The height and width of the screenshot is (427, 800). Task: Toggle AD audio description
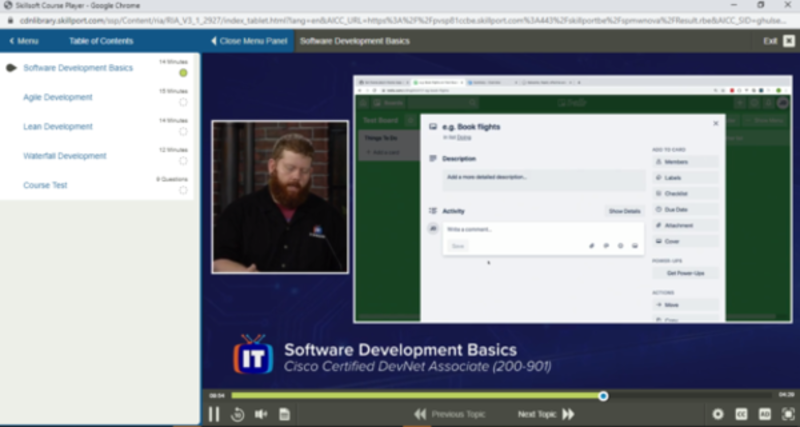pos(764,414)
